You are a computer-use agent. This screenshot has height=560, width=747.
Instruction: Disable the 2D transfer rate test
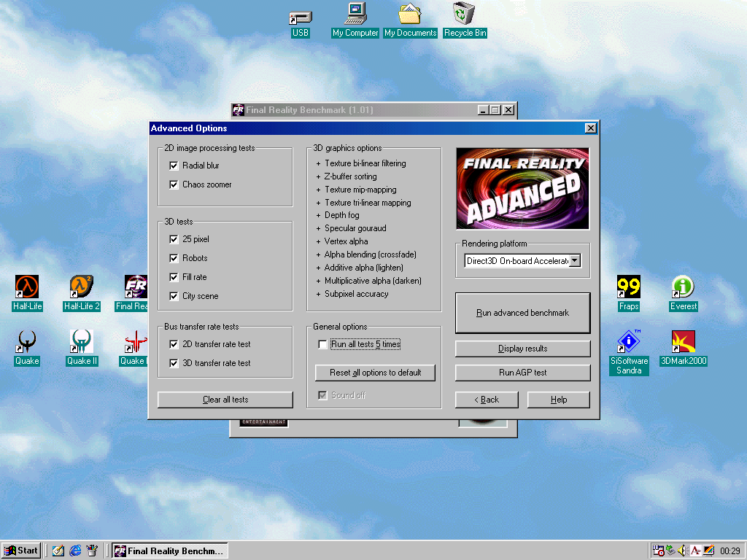pyautogui.click(x=174, y=344)
